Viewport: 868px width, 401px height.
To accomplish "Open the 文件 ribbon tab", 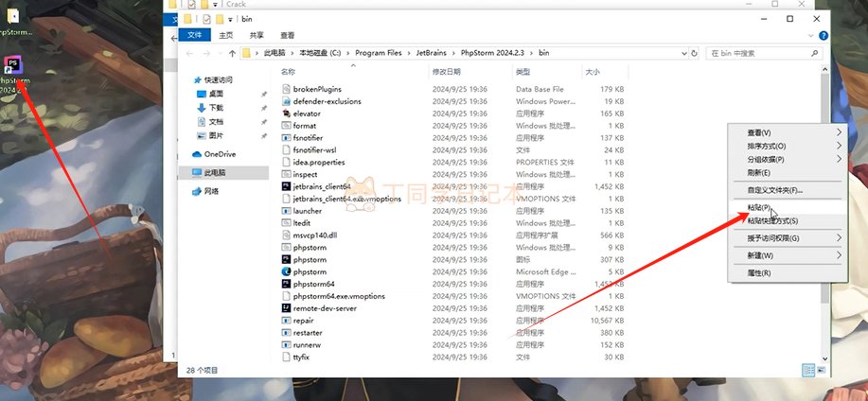I will click(195, 35).
